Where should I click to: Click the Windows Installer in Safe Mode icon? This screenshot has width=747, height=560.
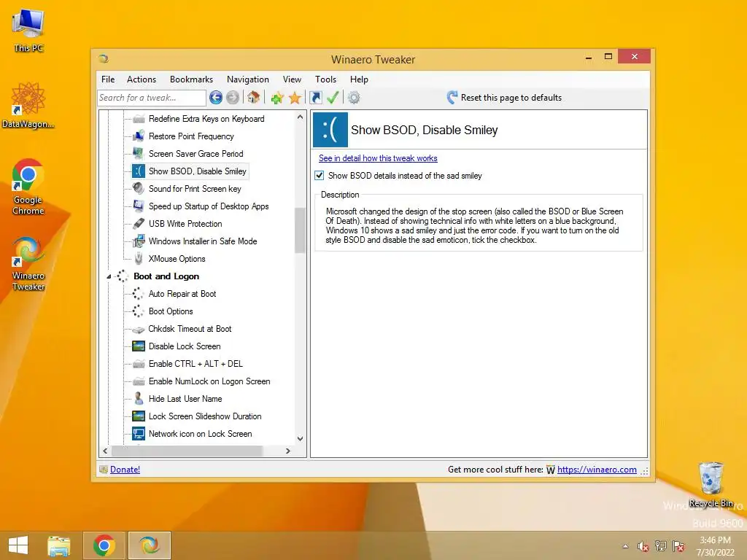(x=139, y=241)
